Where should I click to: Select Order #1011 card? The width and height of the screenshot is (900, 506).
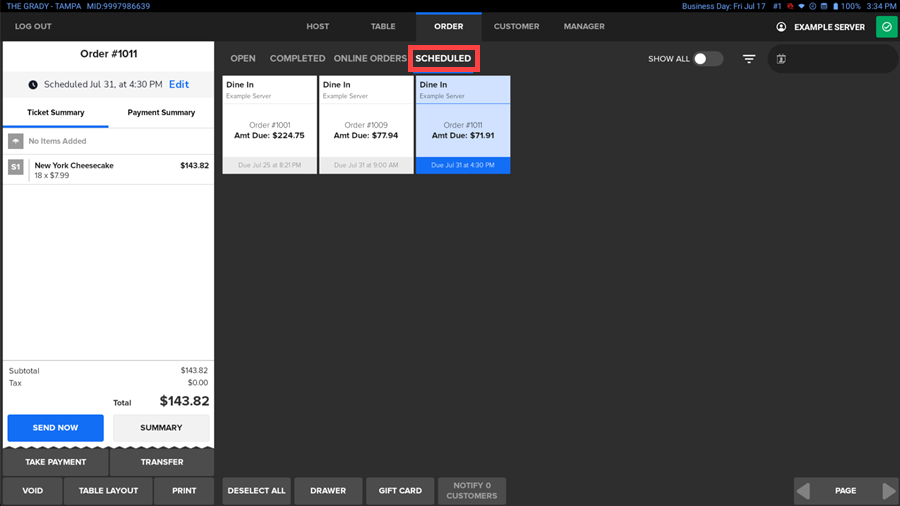pos(463,124)
